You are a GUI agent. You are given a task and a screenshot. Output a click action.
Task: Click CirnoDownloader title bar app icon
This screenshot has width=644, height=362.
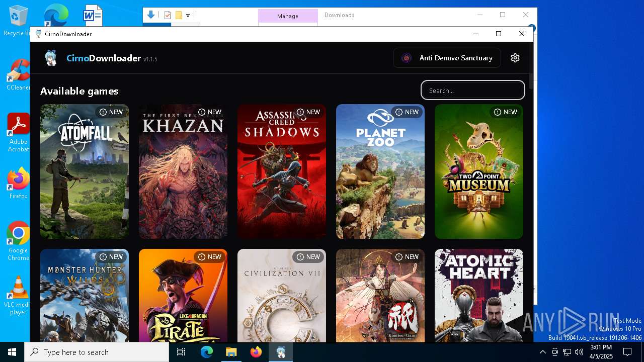coord(38,34)
